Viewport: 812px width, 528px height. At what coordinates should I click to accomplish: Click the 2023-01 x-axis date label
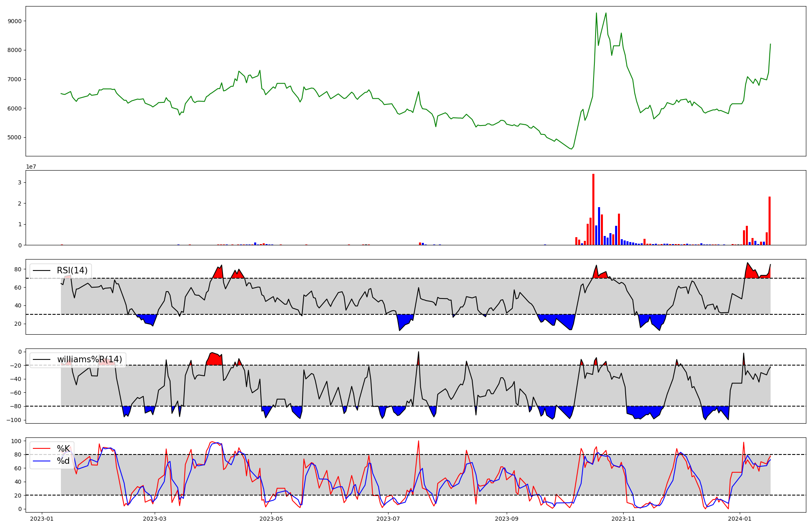coord(42,519)
